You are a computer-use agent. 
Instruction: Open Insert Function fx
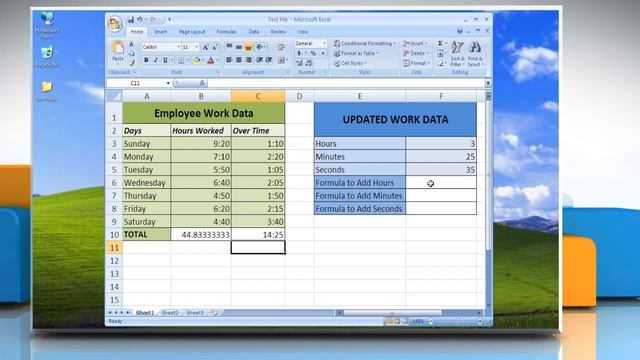point(202,83)
